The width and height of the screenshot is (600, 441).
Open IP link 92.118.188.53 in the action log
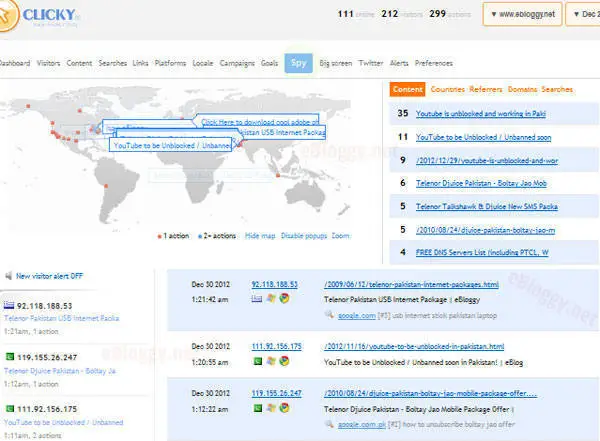coord(274,284)
